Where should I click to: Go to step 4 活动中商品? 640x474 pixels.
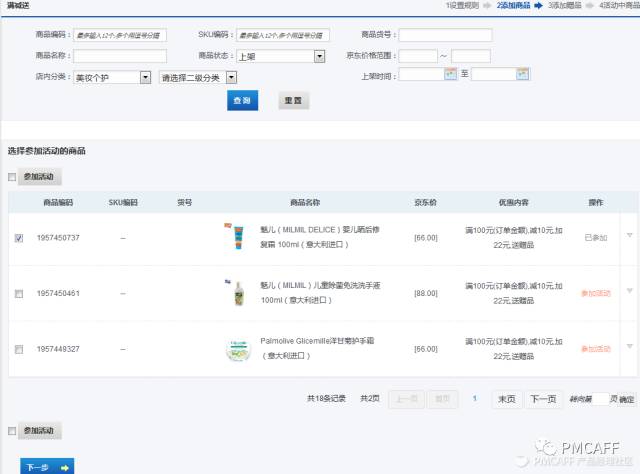click(619, 5)
